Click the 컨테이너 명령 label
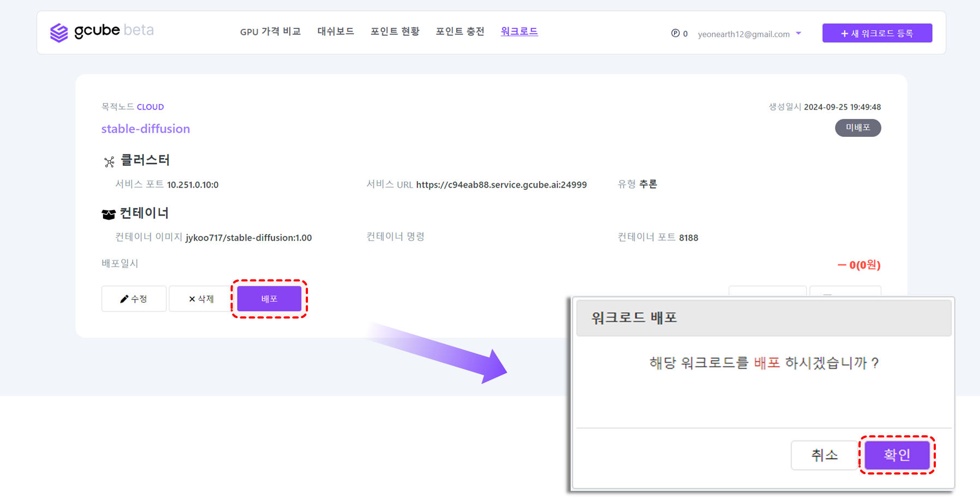This screenshot has height=498, width=980. pos(395,237)
